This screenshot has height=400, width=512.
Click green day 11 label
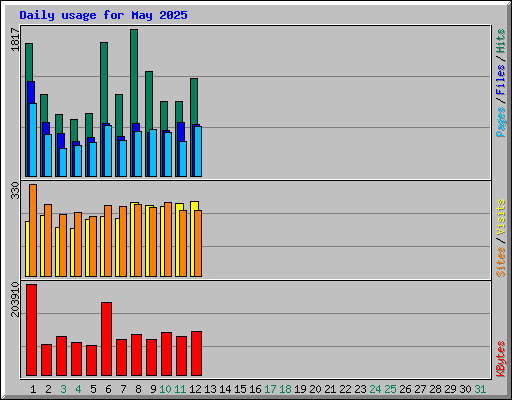click(180, 389)
